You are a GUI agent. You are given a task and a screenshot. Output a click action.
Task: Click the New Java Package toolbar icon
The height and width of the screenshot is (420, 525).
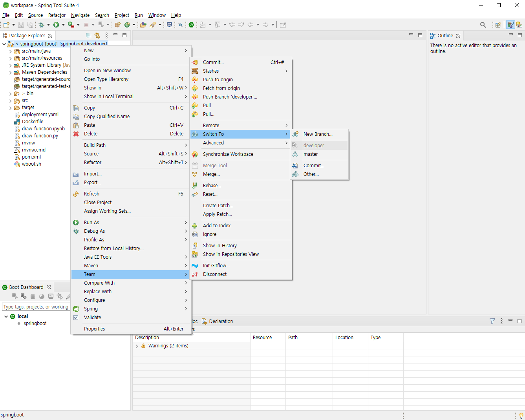[x=117, y=25]
